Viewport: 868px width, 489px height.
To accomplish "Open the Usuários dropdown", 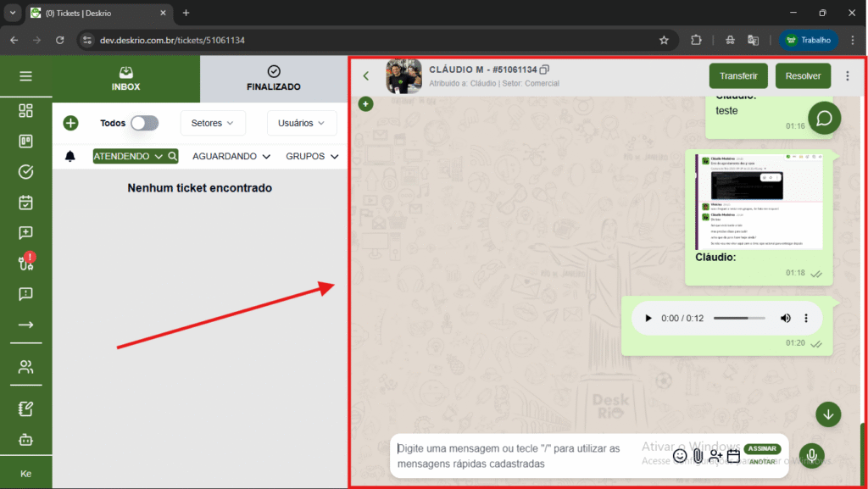I will tap(302, 123).
